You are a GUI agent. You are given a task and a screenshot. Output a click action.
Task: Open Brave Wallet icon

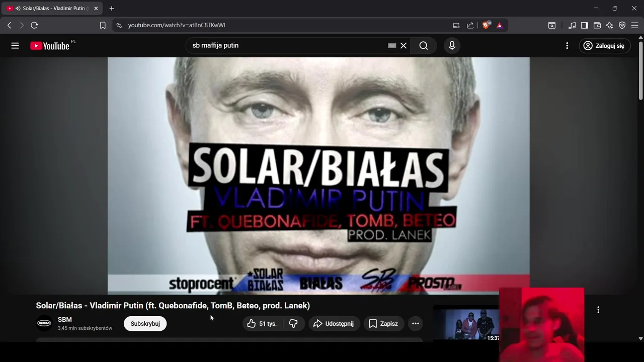click(x=597, y=25)
